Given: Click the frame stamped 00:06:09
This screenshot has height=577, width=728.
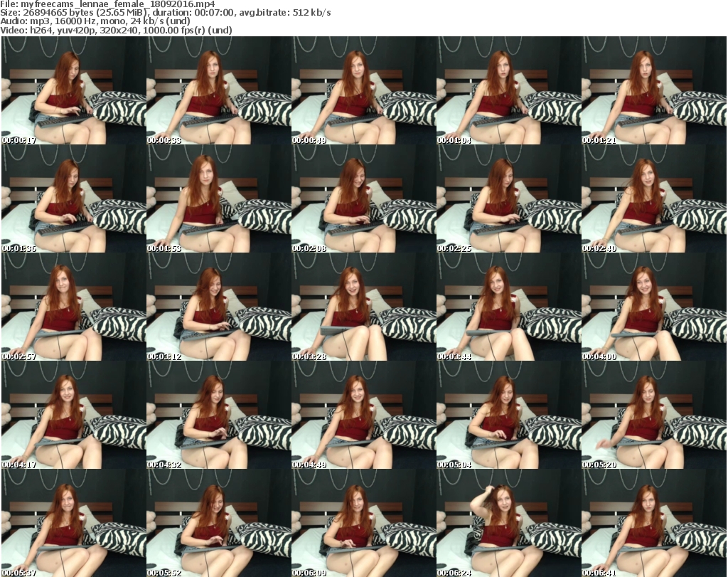Looking at the screenshot, I should 363,523.
